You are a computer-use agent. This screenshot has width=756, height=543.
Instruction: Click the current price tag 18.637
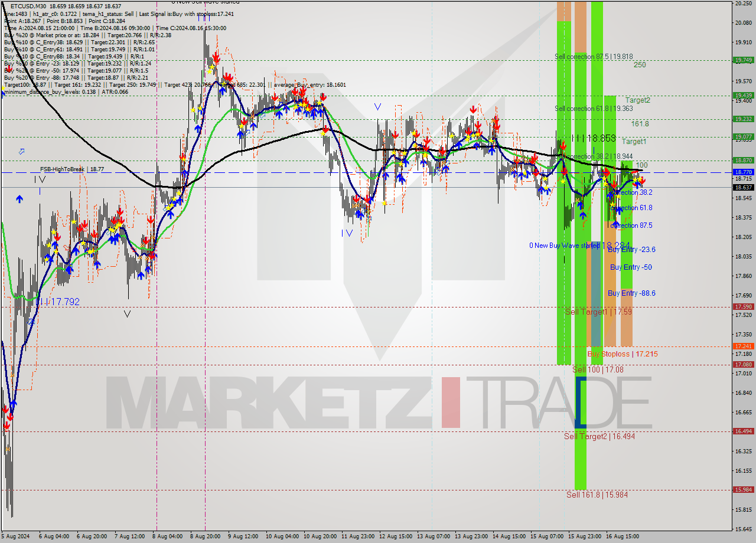(x=743, y=188)
